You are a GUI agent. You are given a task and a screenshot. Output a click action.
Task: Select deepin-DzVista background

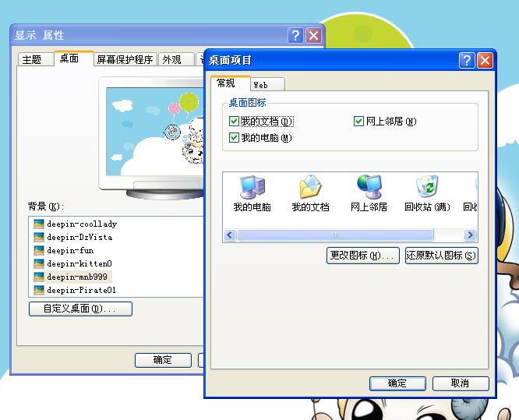[79, 238]
